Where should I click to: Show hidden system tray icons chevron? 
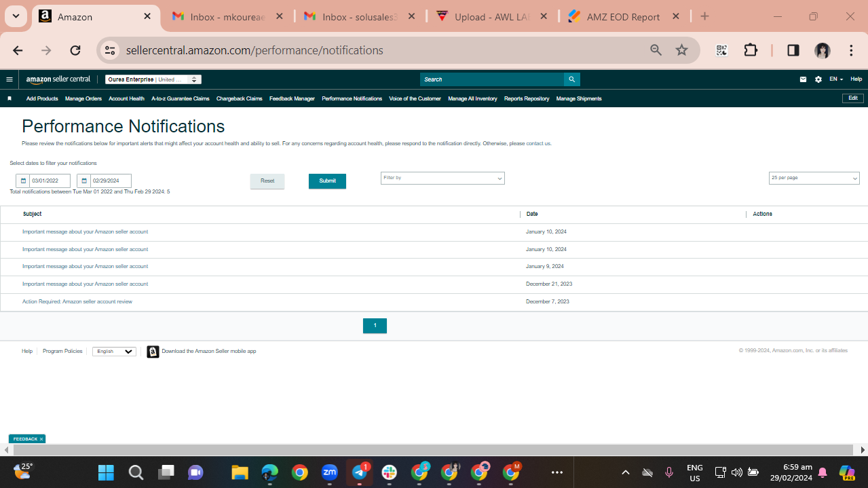626,472
